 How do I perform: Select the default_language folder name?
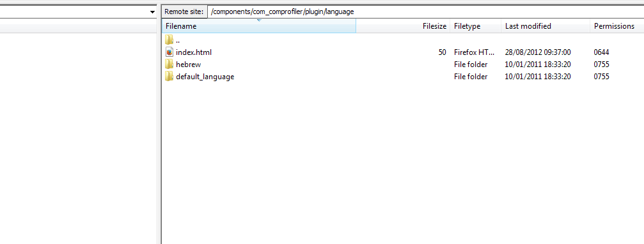point(205,77)
